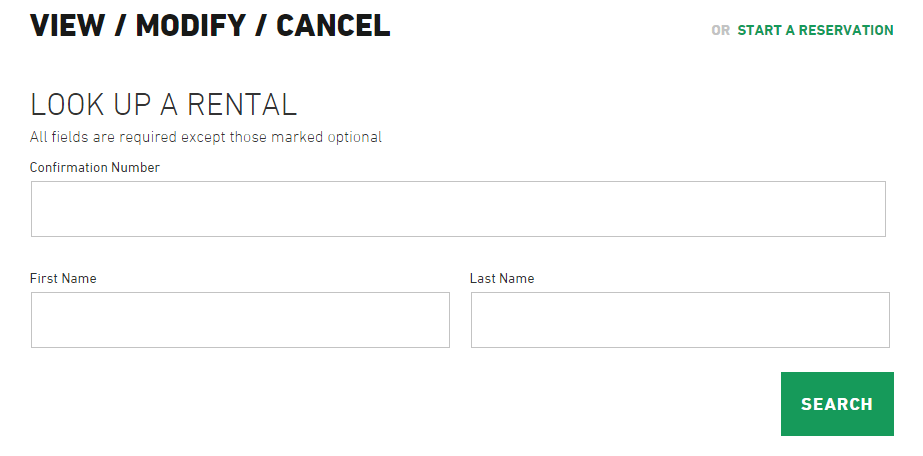Click the word 'optional' in the note
The width and height of the screenshot is (923, 456).
354,137
